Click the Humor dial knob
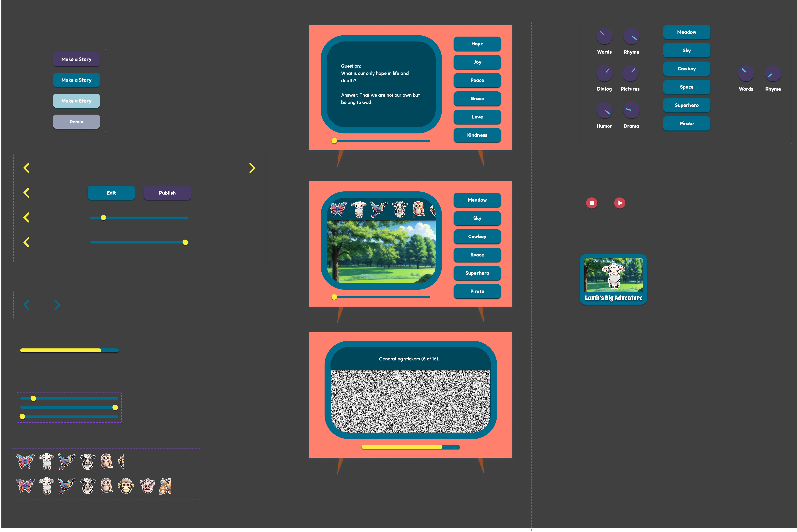Viewport: 797px width, 532px height. [604, 111]
